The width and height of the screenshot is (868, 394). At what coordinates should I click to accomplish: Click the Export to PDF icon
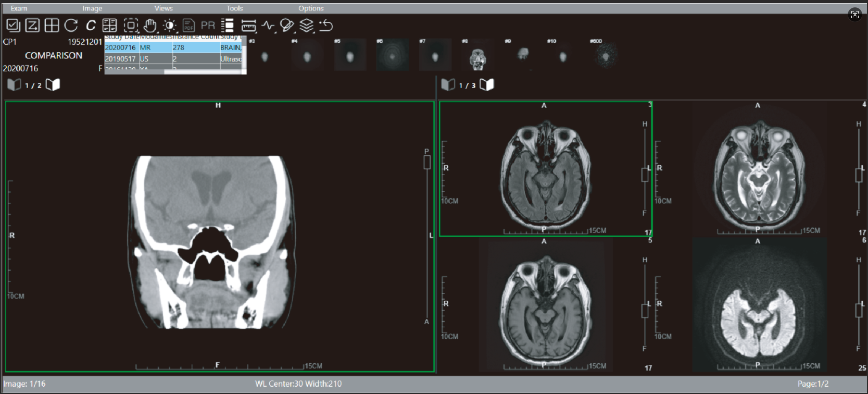tap(188, 25)
